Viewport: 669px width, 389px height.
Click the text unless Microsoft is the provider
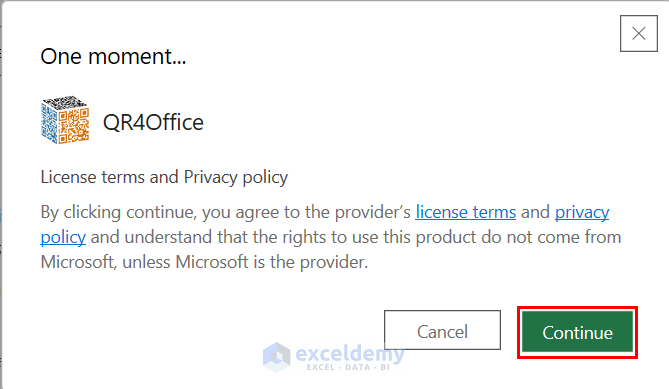coord(245,262)
